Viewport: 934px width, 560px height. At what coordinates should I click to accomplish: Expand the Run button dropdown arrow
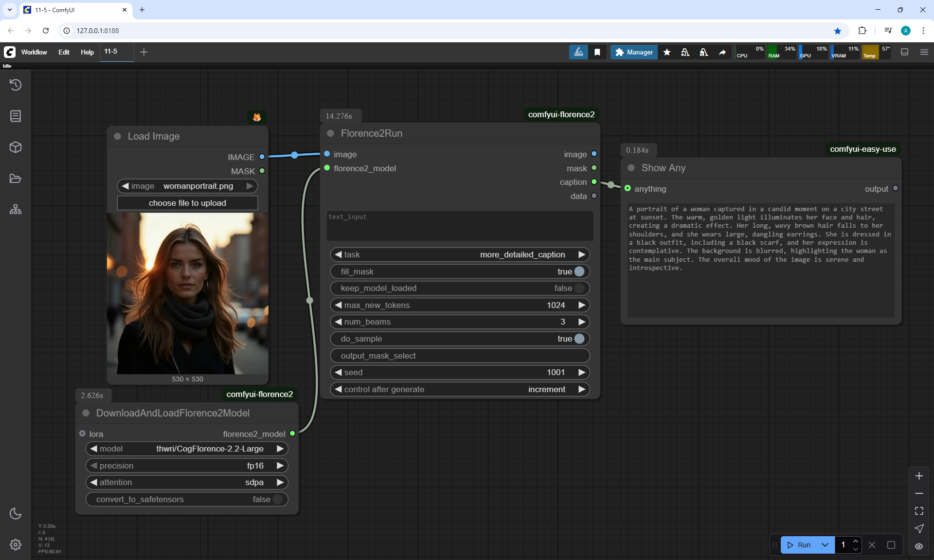[x=825, y=545]
